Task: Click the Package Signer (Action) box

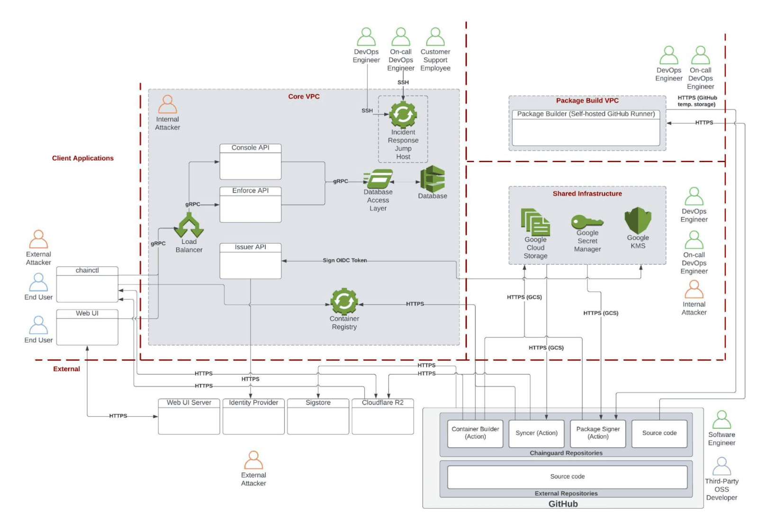Action: 598,433
